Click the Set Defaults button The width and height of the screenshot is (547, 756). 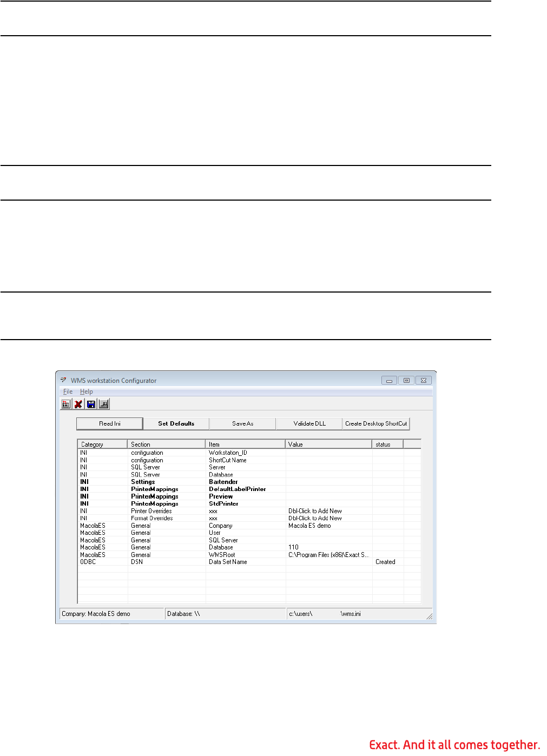click(x=176, y=423)
